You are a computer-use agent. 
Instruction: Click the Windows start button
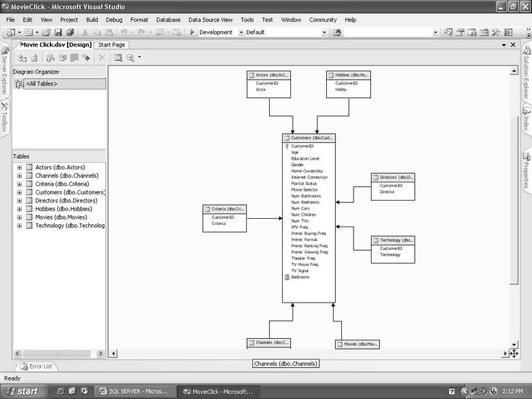[21, 391]
